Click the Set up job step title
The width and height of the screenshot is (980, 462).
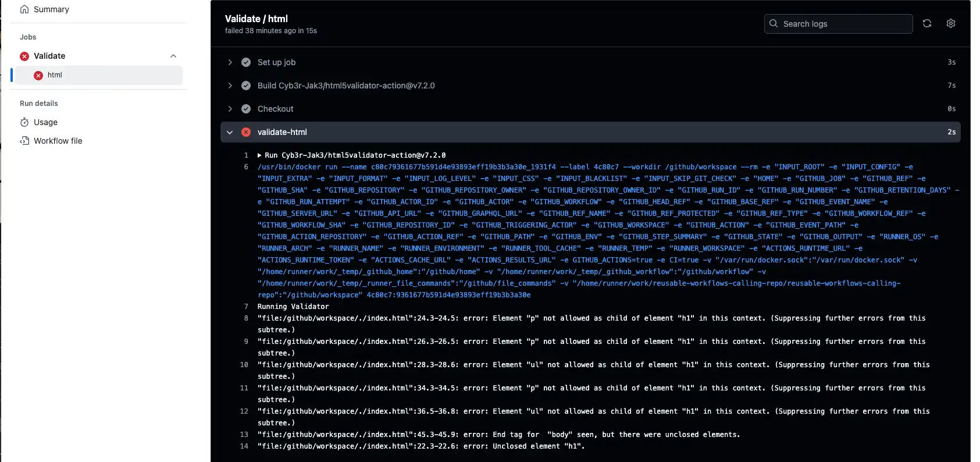pyautogui.click(x=276, y=62)
